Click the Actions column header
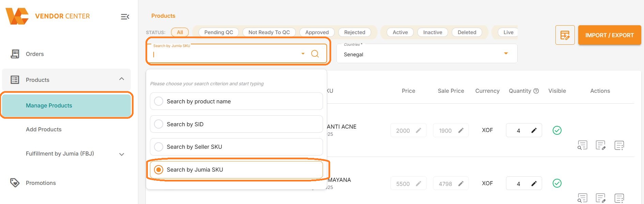Viewport: 644px width, 204px height. [x=600, y=91]
